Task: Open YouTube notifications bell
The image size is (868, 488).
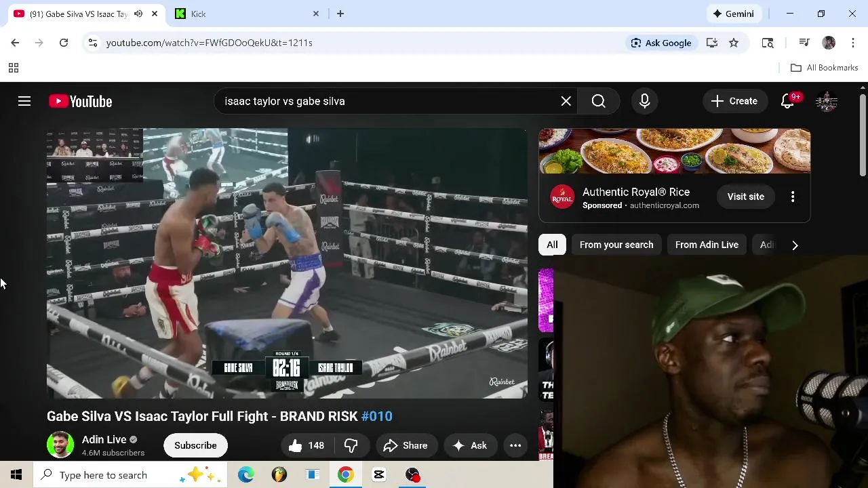Action: pos(788,101)
